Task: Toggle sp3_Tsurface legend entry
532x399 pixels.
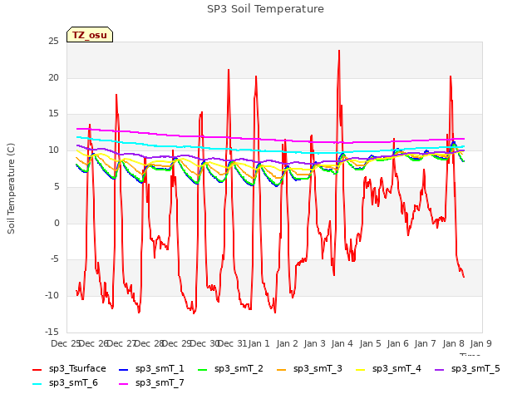Action: point(69,368)
